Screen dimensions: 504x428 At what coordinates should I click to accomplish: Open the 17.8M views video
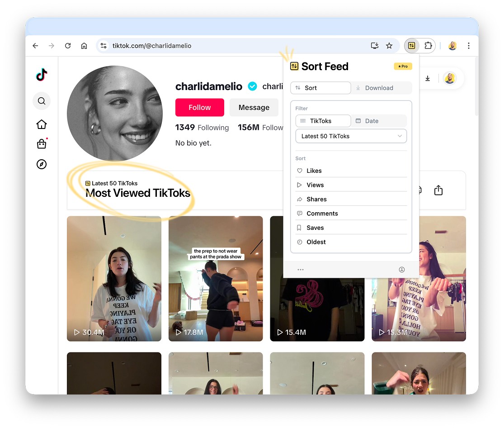(x=216, y=279)
